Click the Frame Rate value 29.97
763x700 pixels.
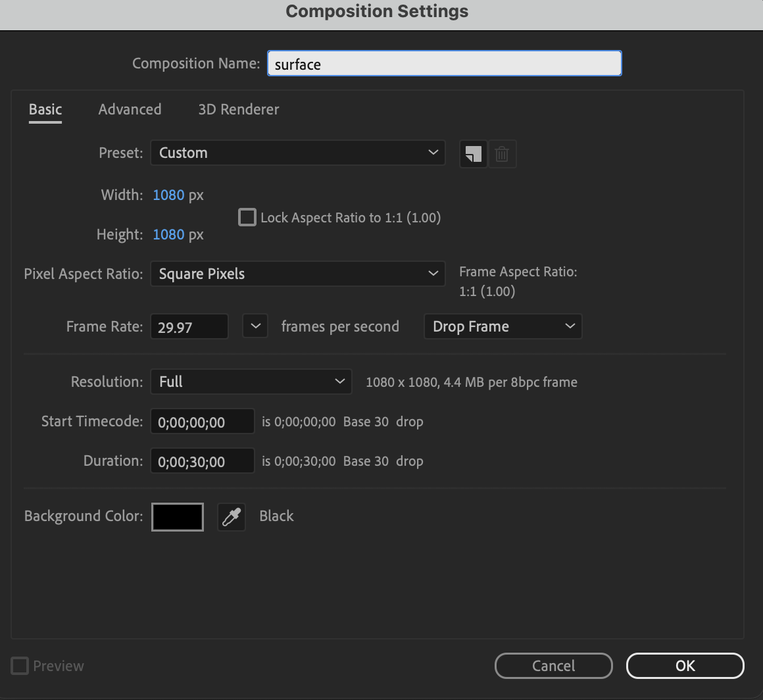tap(189, 326)
